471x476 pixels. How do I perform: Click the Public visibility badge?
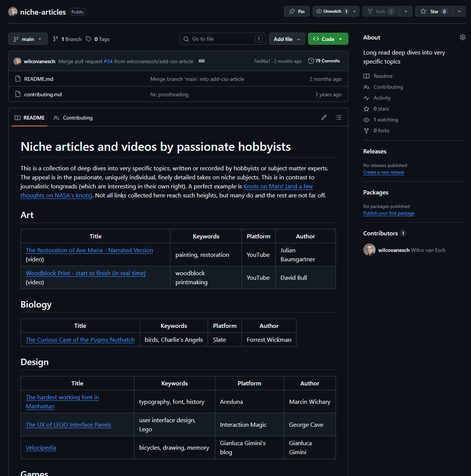(78, 12)
